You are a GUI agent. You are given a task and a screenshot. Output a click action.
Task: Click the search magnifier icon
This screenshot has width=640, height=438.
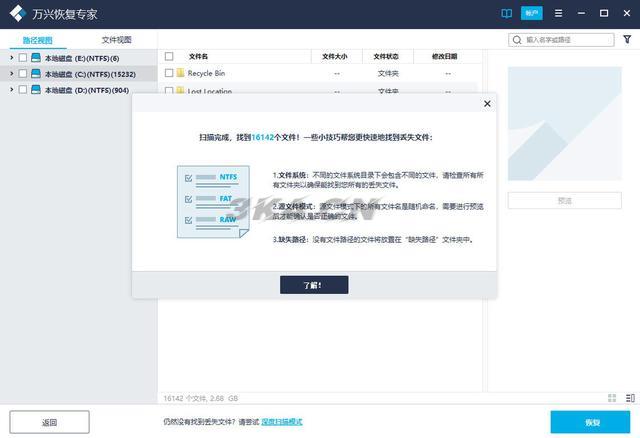517,40
